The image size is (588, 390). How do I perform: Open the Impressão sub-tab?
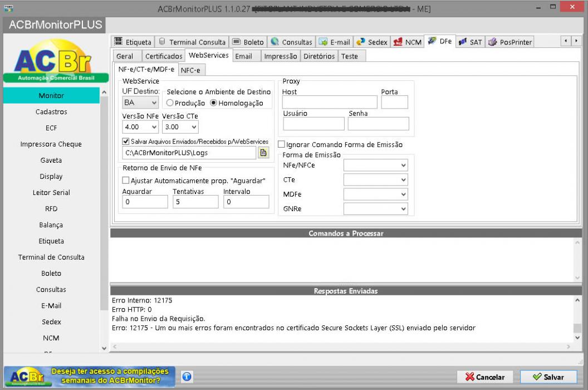tap(280, 56)
